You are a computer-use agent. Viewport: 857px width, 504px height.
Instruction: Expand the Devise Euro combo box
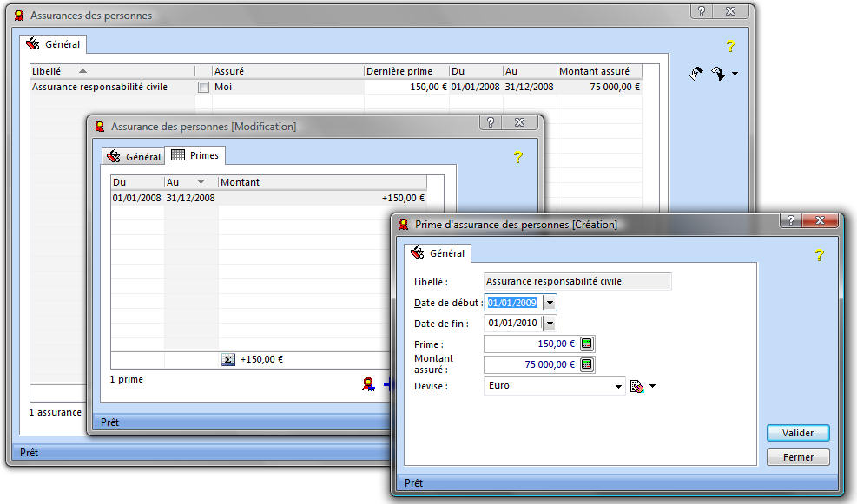click(618, 386)
